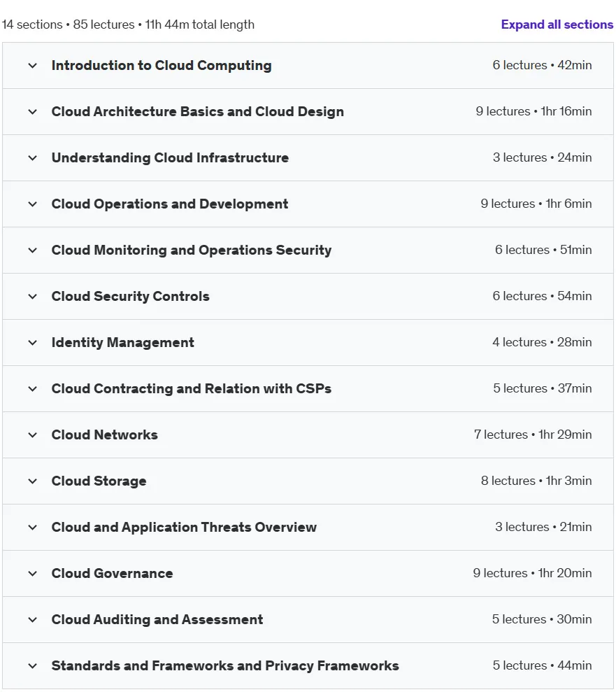Image resolution: width=616 pixels, height=692 pixels.
Task: Select Cloud Auditing and Assessment heading
Action: [157, 620]
